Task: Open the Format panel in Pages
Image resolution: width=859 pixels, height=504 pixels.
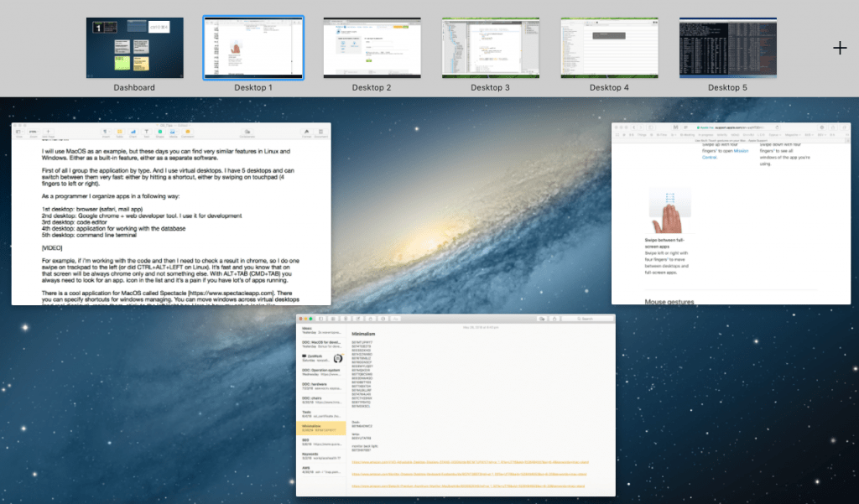Action: [306, 132]
